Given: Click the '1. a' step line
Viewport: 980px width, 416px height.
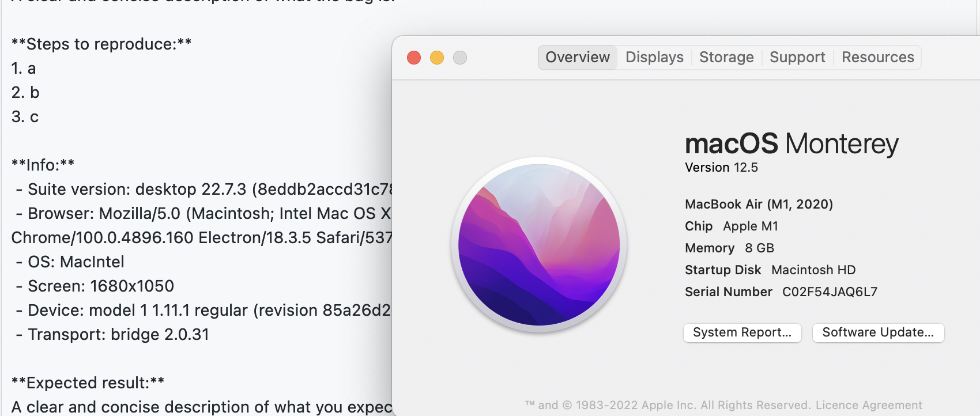Looking at the screenshot, I should [24, 69].
